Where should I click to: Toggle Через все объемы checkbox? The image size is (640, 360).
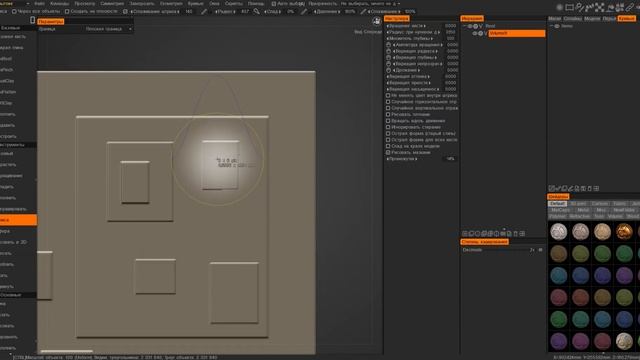click(x=14, y=11)
